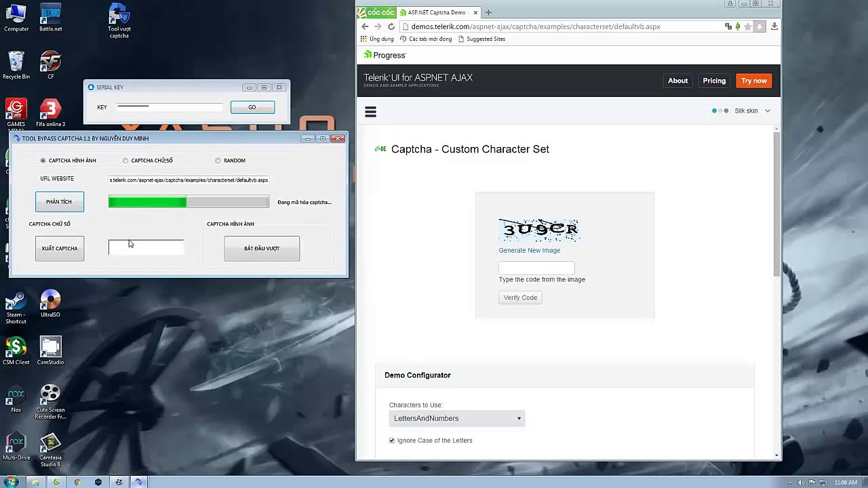868x488 pixels.
Task: Click the Cốc Cốc browser logo button
Action: click(376, 12)
